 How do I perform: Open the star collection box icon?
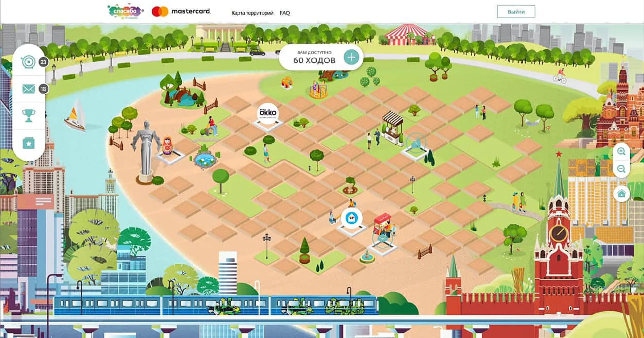28,143
